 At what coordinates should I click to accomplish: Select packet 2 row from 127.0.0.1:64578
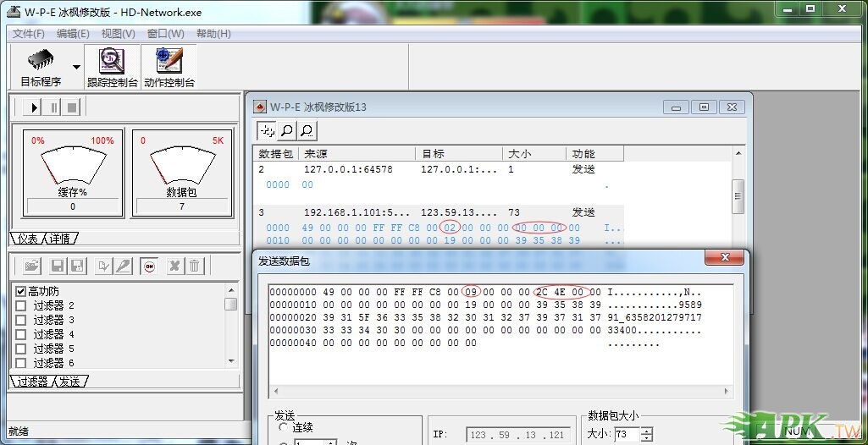pyautogui.click(x=439, y=170)
